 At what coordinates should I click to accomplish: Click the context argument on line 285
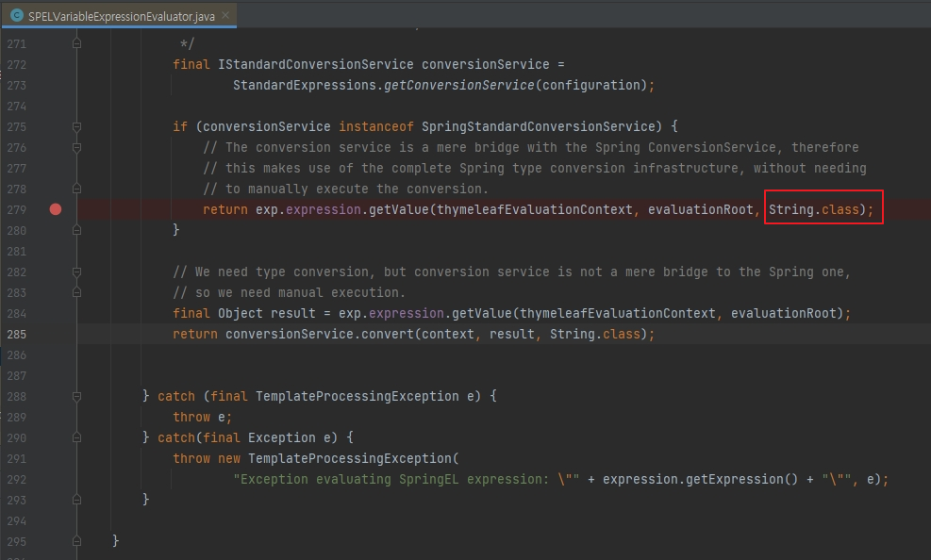click(448, 334)
